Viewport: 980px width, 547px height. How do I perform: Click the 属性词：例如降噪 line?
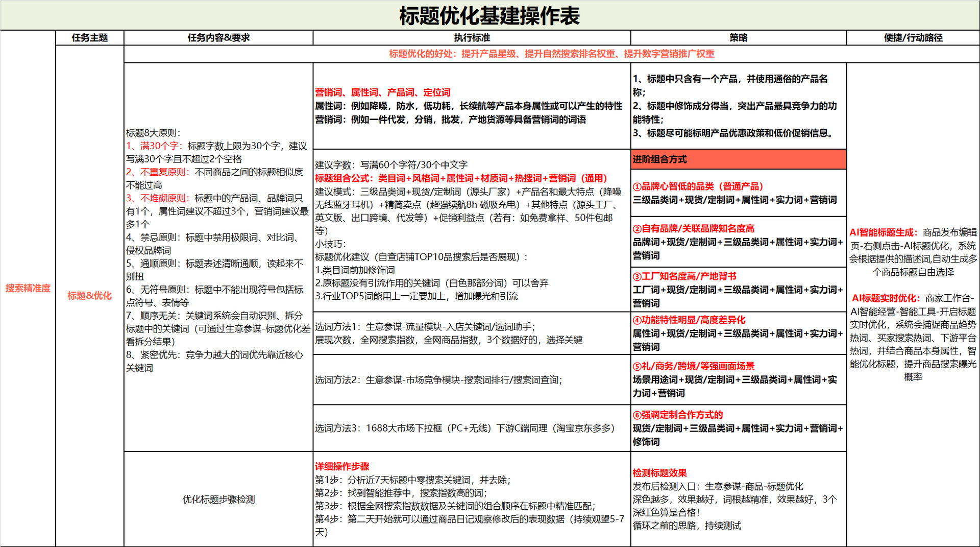[469, 106]
